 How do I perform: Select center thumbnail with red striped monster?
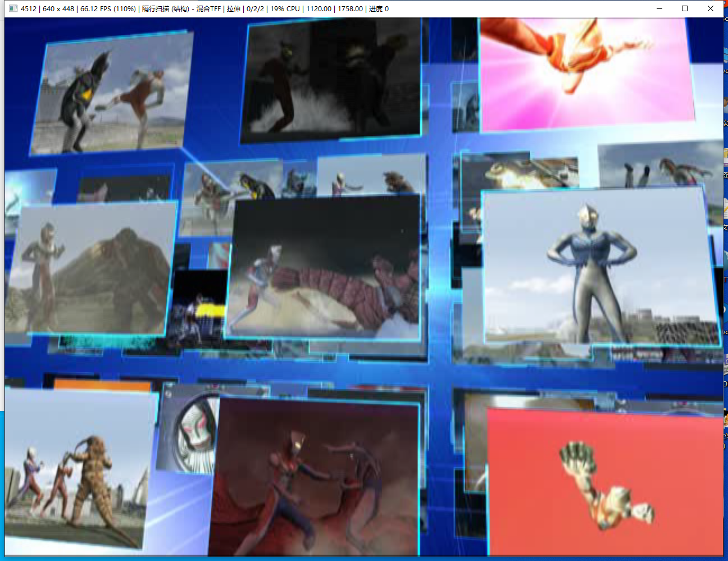tap(324, 267)
